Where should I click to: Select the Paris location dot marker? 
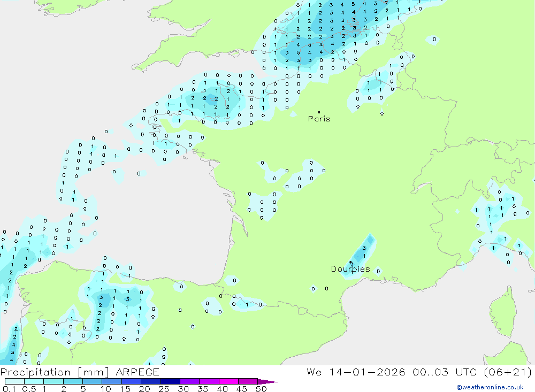[319, 112]
